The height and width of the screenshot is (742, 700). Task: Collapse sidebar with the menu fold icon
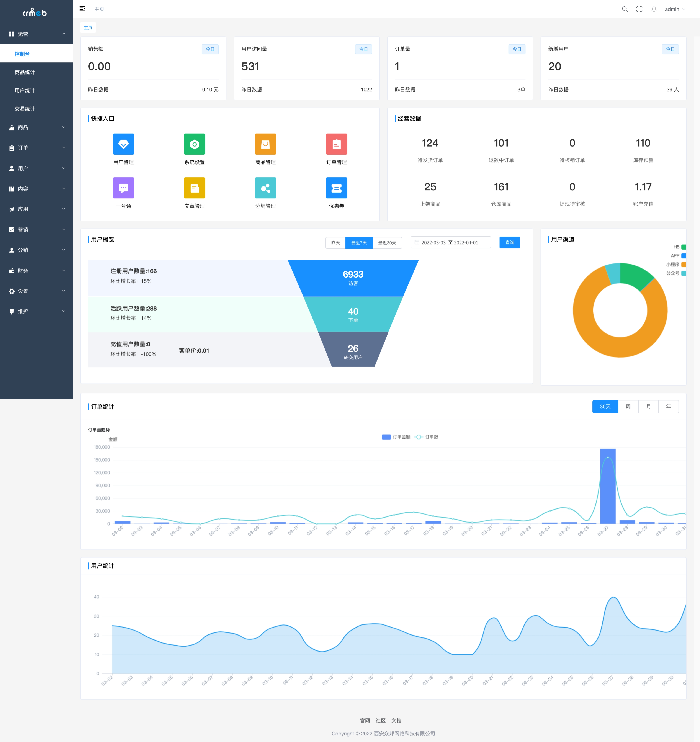(82, 9)
